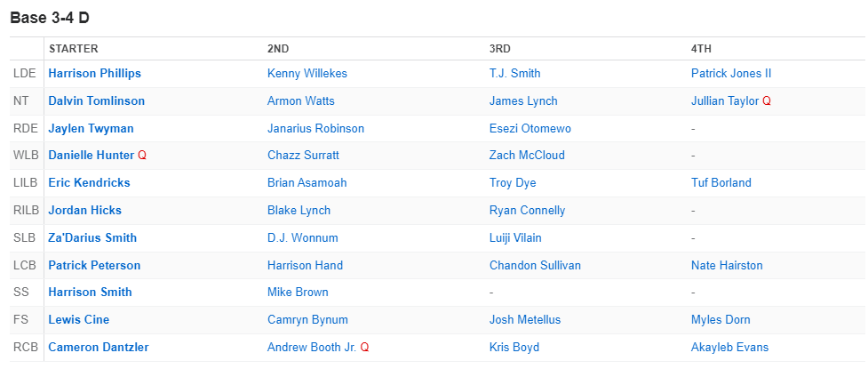
Task: Click the questionable Q marker beside Danielle Hunter
Action: click(142, 156)
